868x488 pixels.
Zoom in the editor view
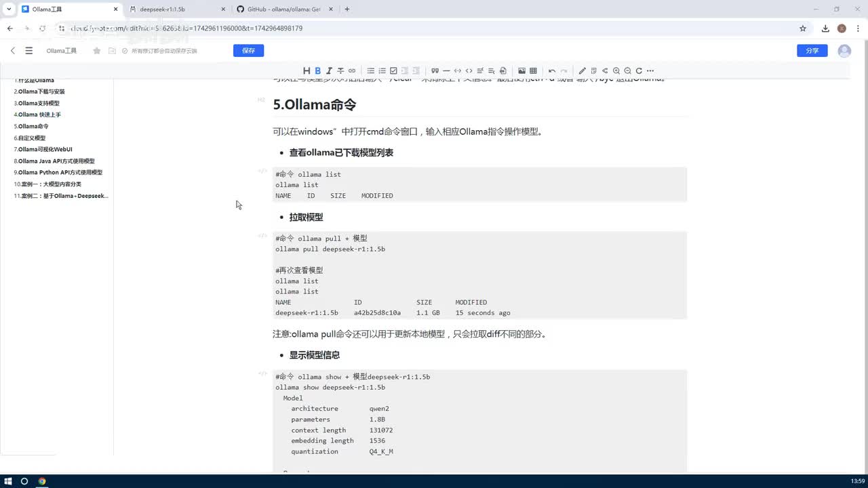coord(616,70)
